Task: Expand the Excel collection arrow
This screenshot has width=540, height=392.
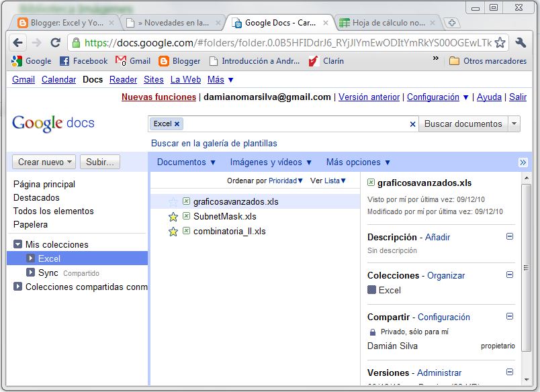Action: click(30, 258)
